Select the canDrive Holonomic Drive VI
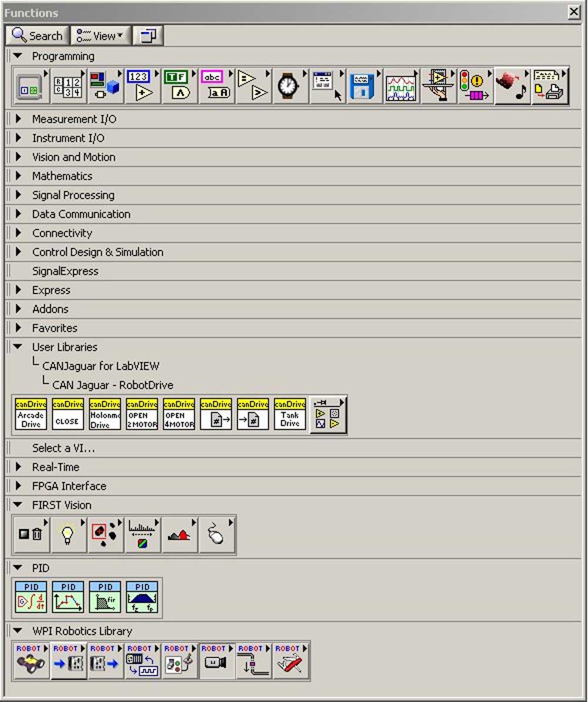Image resolution: width=588 pixels, height=702 pixels. pos(105,414)
